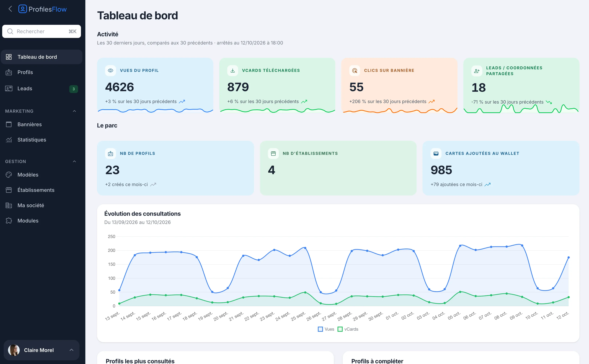Image resolution: width=589 pixels, height=364 pixels.
Task: Toggle the vCards series in chart legend
Action: tap(348, 329)
